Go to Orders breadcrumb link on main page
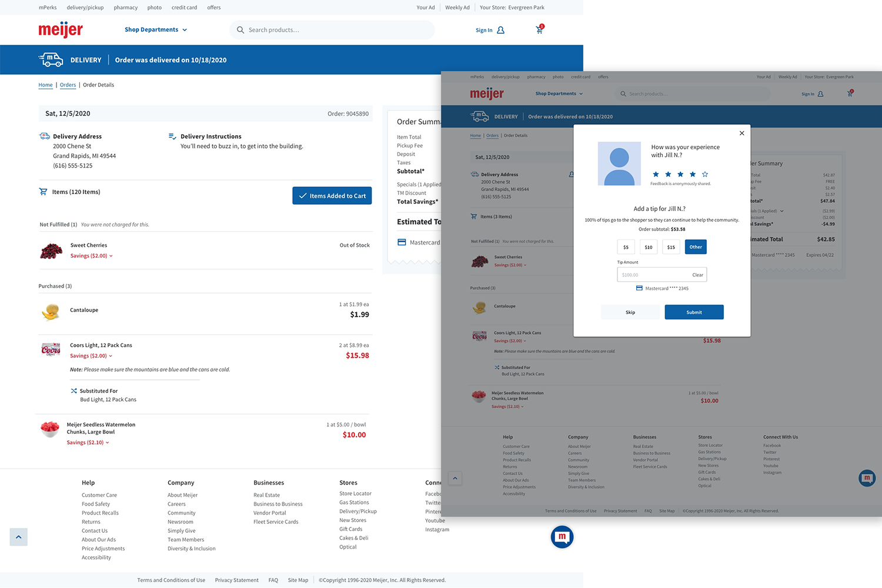The width and height of the screenshot is (882, 588). tap(68, 85)
